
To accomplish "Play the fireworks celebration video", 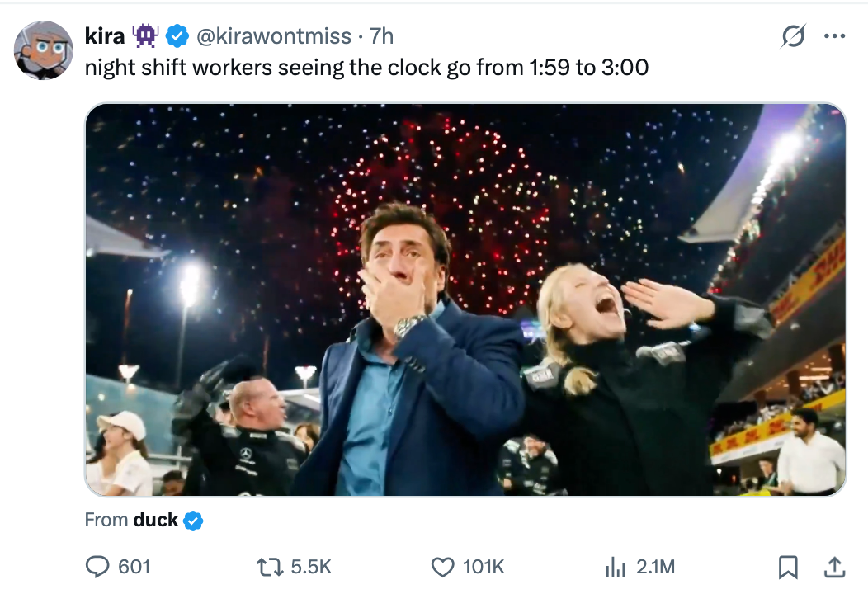I will [x=465, y=299].
